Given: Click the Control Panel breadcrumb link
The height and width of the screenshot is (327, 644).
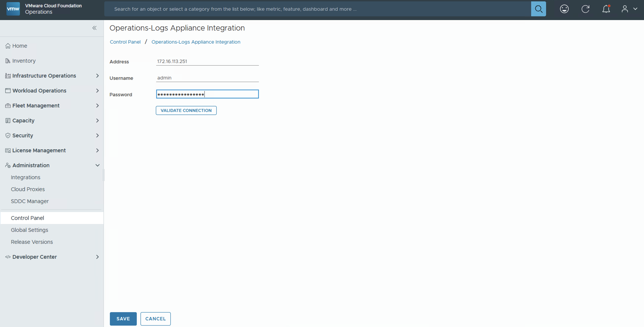Looking at the screenshot, I should (x=125, y=42).
